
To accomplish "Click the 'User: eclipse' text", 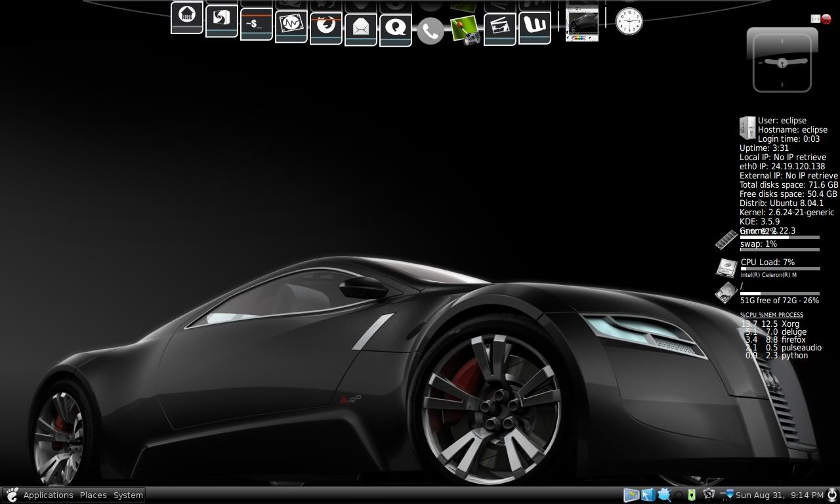I will [x=782, y=121].
